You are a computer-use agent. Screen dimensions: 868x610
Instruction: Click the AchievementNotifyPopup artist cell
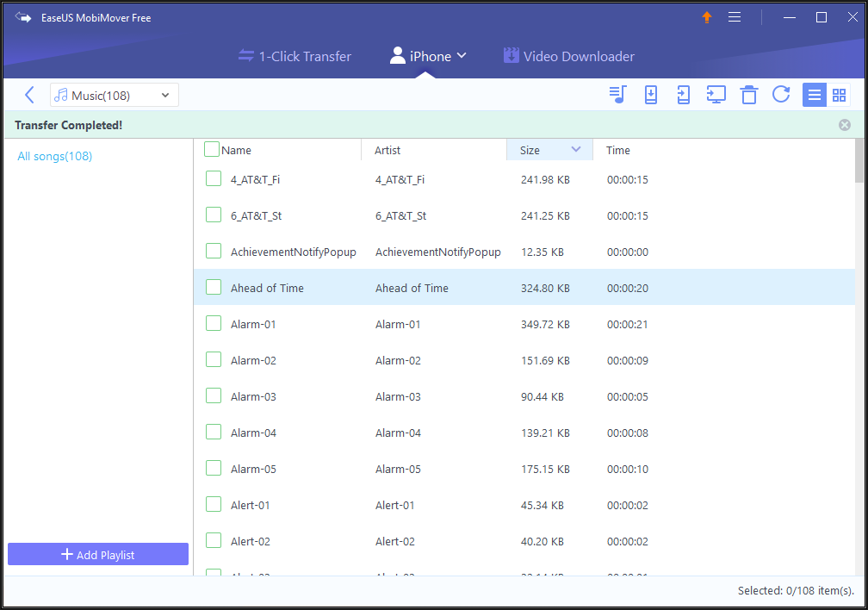pyautogui.click(x=437, y=252)
